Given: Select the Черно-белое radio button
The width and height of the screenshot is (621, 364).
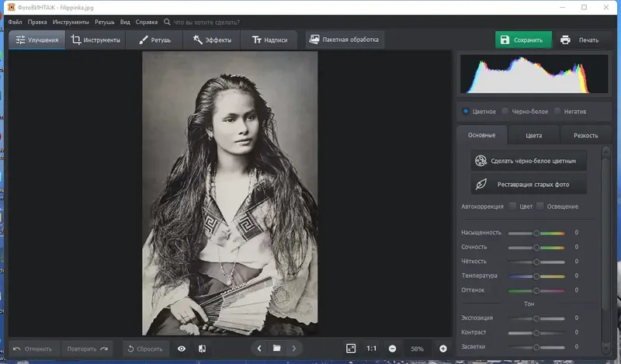Looking at the screenshot, I should pos(505,111).
